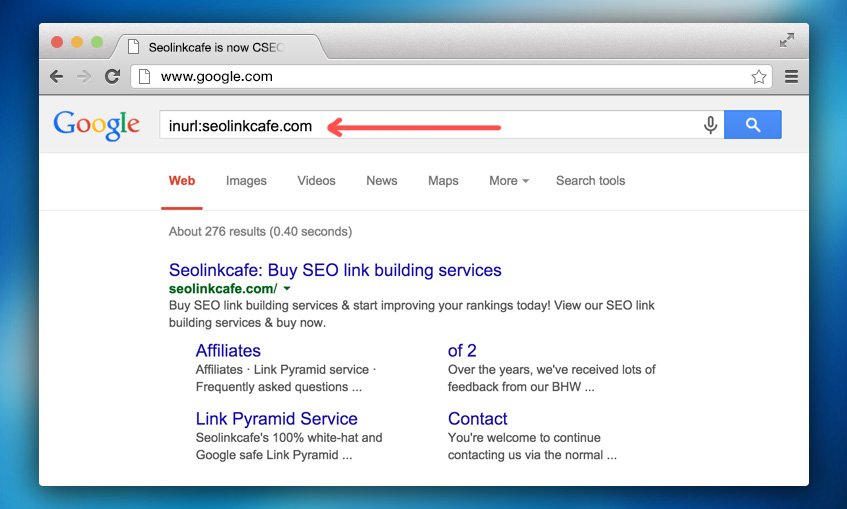The image size is (847, 509).
Task: Open Search tools options
Action: point(590,181)
